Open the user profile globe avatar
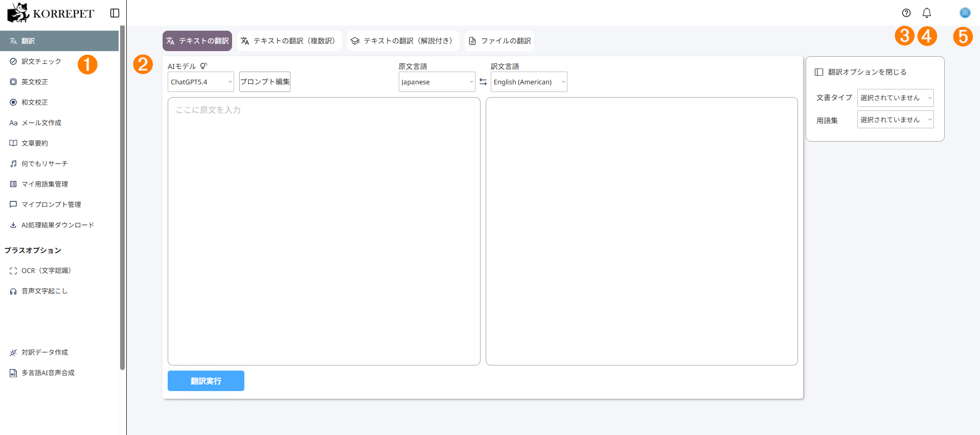This screenshot has height=435, width=980. pos(965,13)
